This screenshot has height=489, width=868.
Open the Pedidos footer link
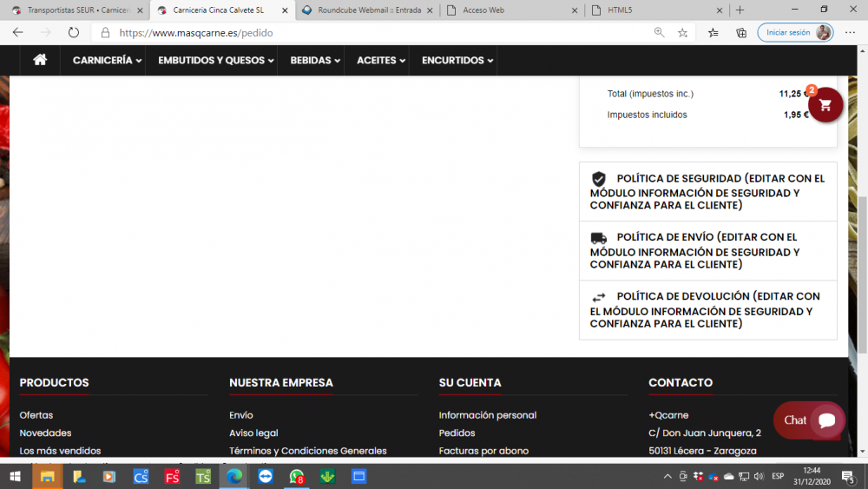pos(457,433)
